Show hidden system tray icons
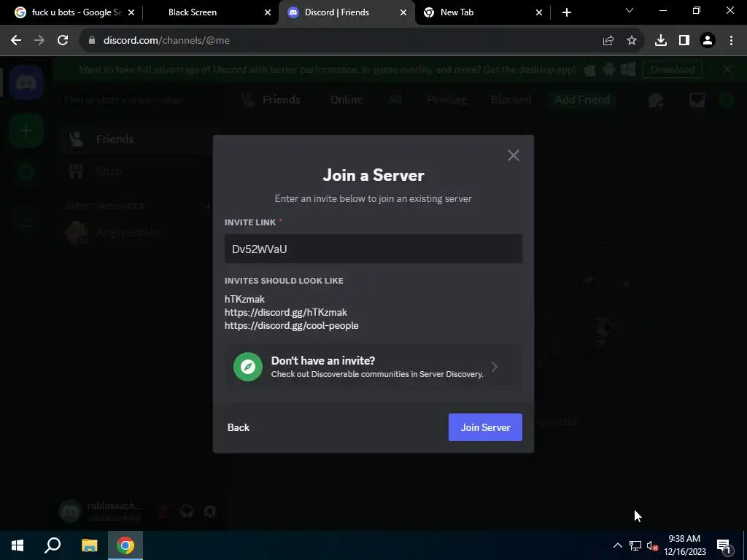This screenshot has height=560, width=747. point(617,545)
